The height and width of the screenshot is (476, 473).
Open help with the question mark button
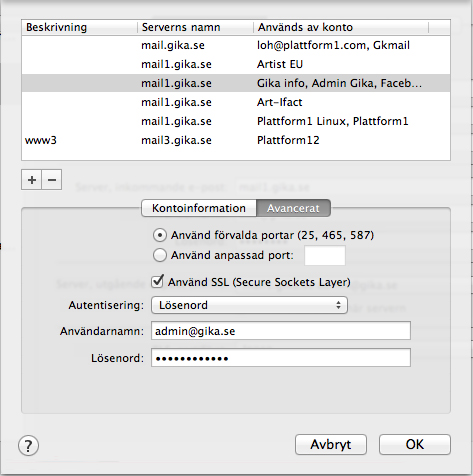point(28,446)
